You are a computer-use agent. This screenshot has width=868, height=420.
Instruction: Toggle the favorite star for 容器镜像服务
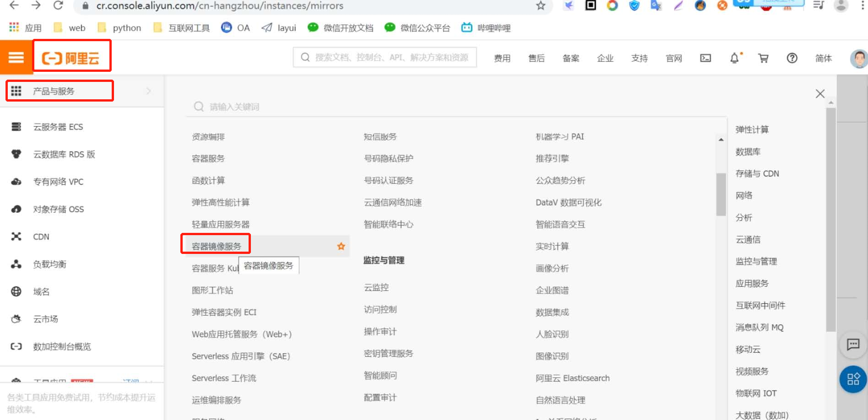[x=341, y=246]
